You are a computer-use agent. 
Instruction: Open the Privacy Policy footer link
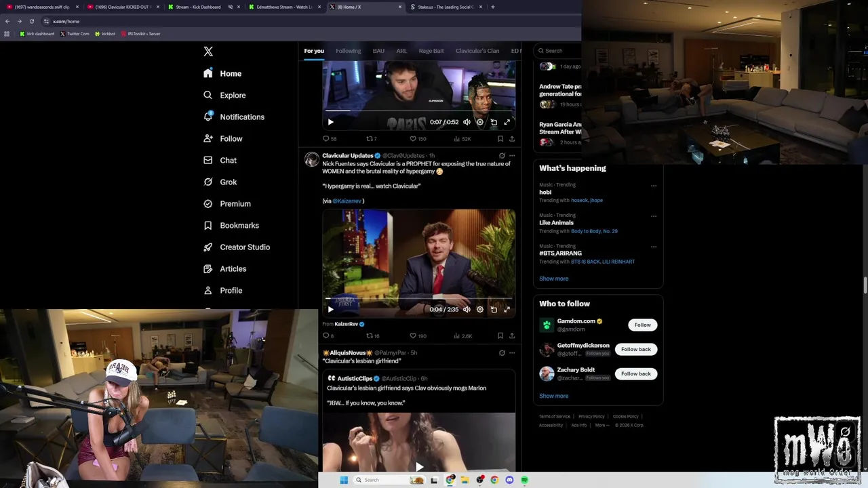(x=591, y=416)
